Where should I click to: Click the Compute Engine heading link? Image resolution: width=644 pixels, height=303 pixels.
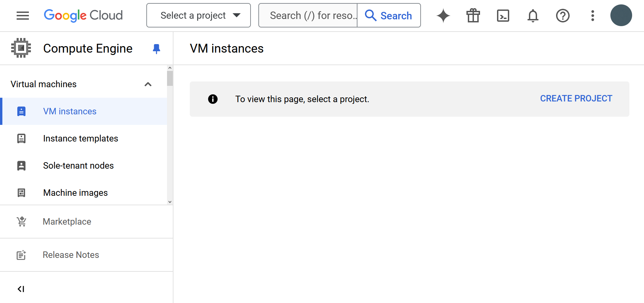click(88, 49)
